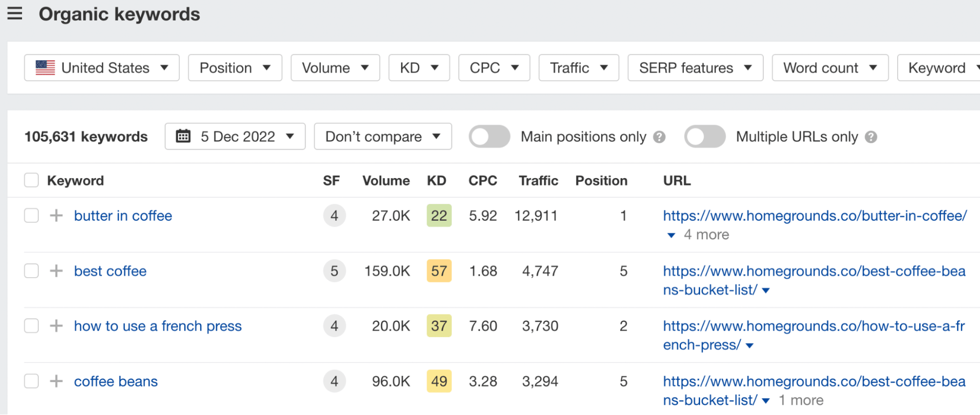Open the hamburger menu icon
The width and height of the screenshot is (980, 415).
[15, 13]
